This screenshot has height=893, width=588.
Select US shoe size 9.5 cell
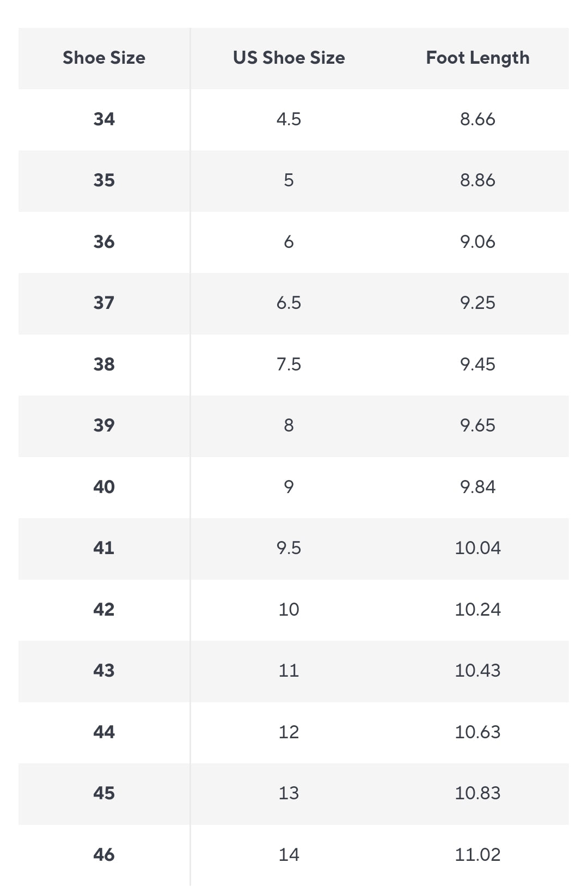tap(289, 548)
